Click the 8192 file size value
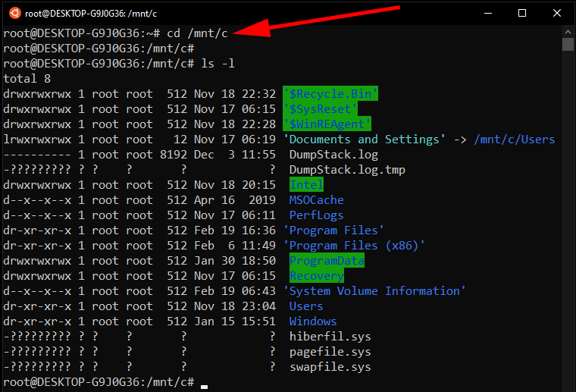576x392 pixels. coord(174,155)
